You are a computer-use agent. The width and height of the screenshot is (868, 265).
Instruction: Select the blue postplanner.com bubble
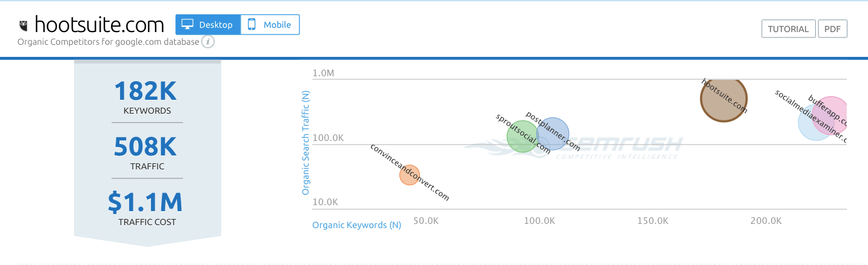pyautogui.click(x=553, y=133)
